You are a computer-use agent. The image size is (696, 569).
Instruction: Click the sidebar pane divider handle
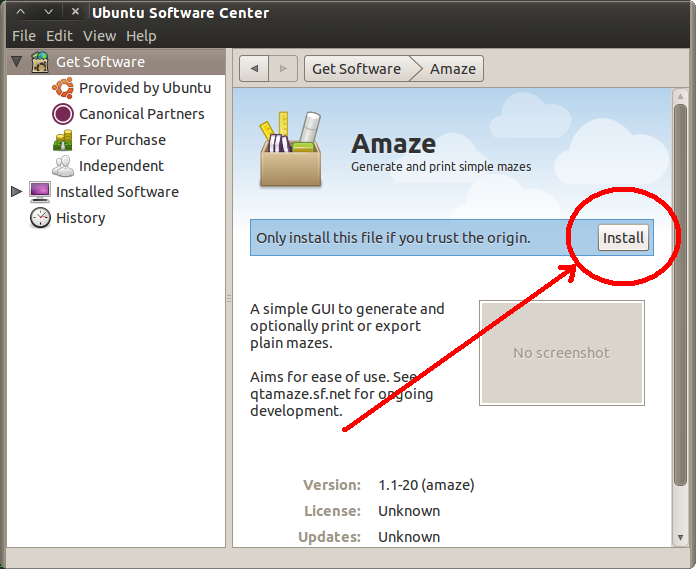point(229,298)
